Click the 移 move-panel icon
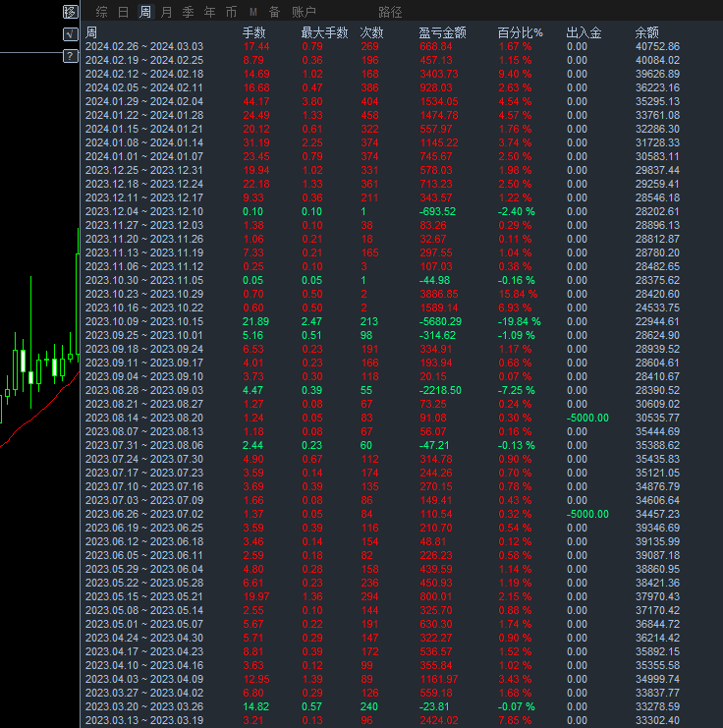 70,12
